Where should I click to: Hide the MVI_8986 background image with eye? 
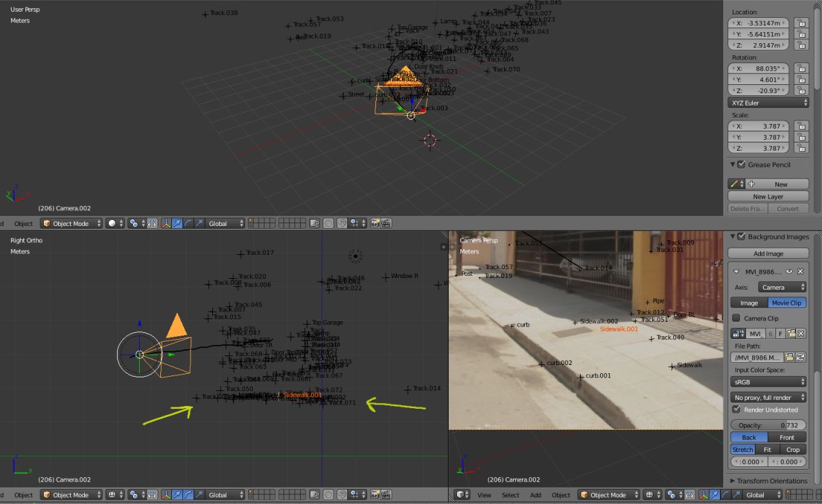(x=789, y=272)
